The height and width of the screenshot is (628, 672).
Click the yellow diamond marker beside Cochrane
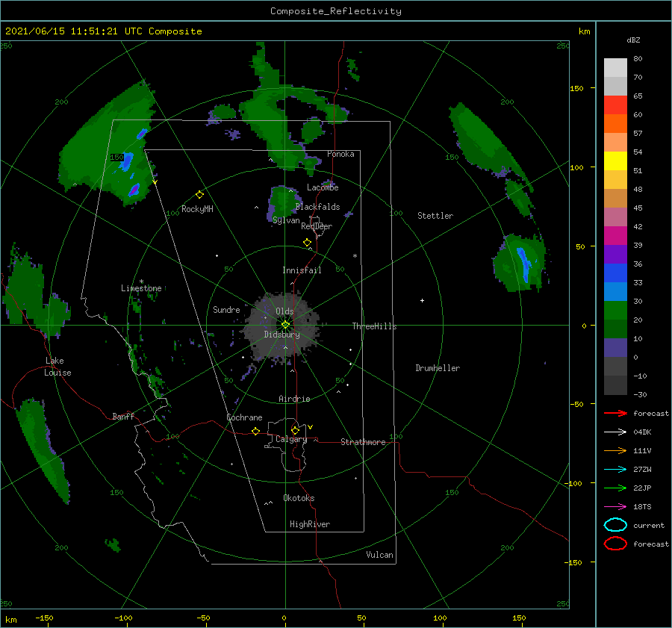tap(255, 432)
